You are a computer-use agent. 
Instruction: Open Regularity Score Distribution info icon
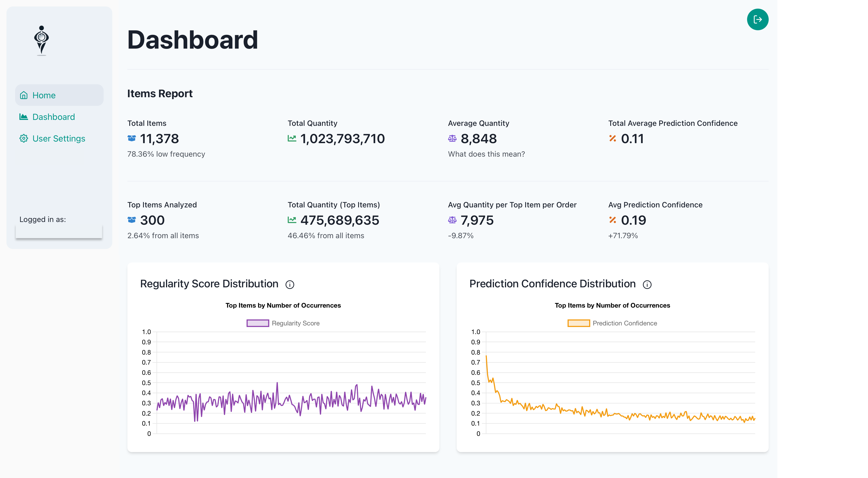pyautogui.click(x=290, y=285)
